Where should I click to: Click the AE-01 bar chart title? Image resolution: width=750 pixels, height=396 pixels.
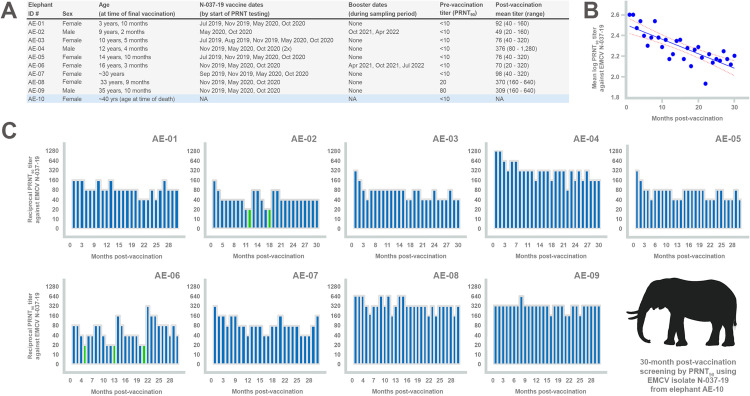pyautogui.click(x=166, y=139)
